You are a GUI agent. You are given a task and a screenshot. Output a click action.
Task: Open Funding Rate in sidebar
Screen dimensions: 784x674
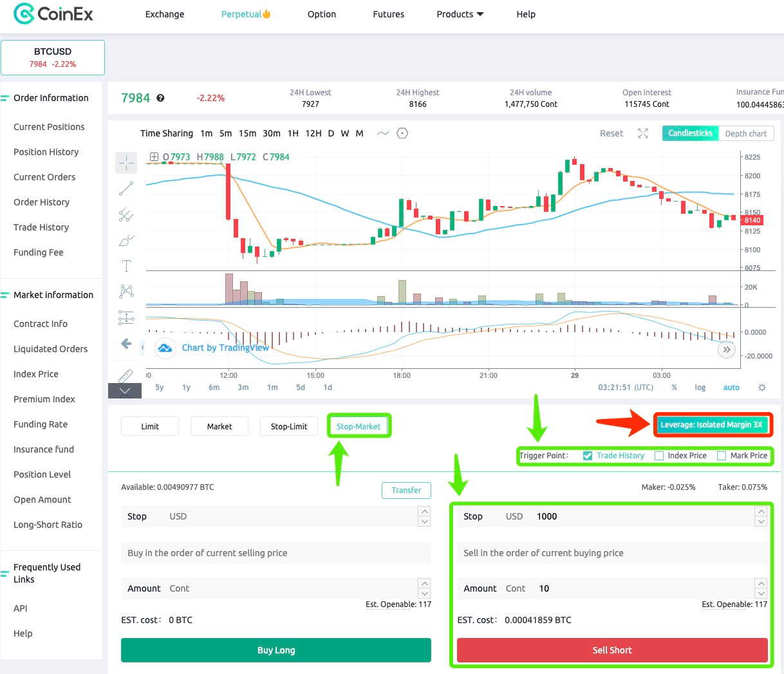(41, 424)
